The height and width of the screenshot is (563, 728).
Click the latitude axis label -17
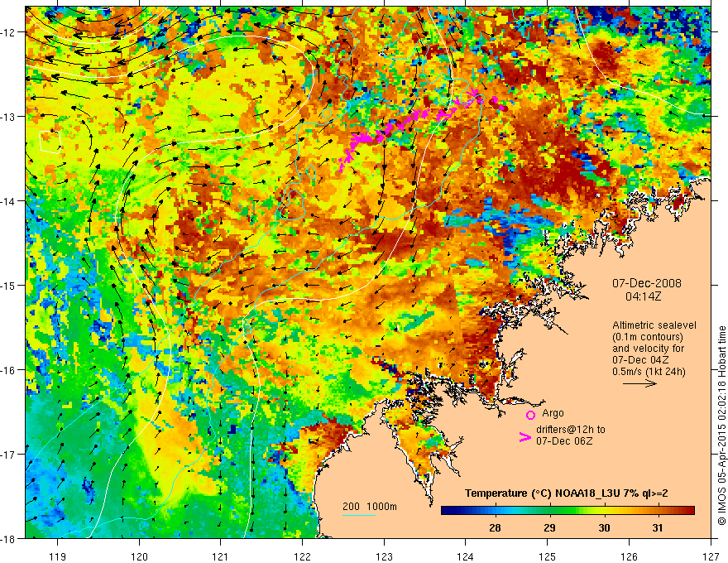point(9,455)
